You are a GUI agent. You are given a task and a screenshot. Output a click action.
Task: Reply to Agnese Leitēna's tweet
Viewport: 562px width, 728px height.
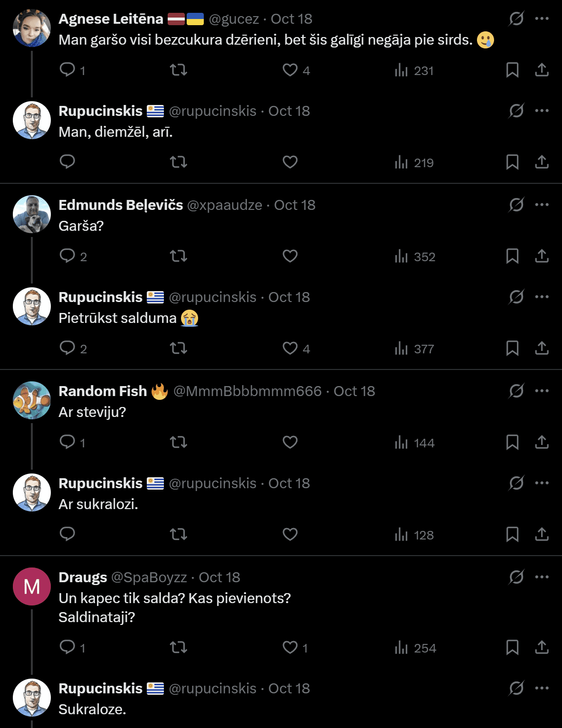[x=67, y=70]
